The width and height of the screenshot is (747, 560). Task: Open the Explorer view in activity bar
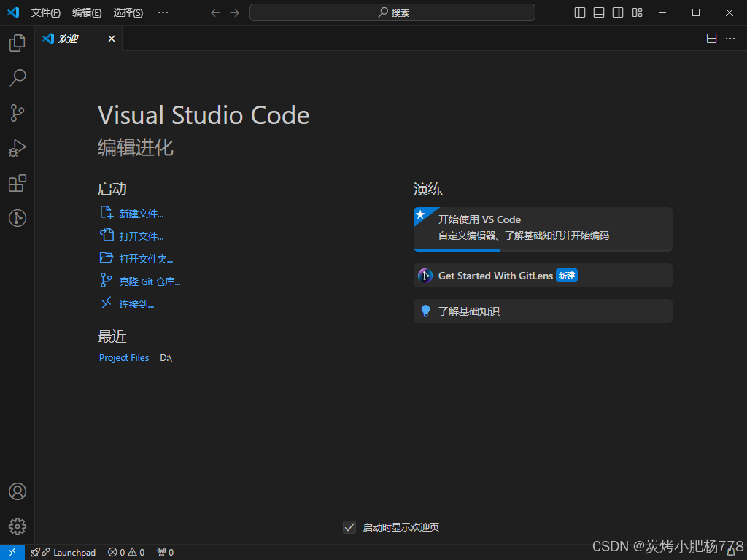coord(18,43)
